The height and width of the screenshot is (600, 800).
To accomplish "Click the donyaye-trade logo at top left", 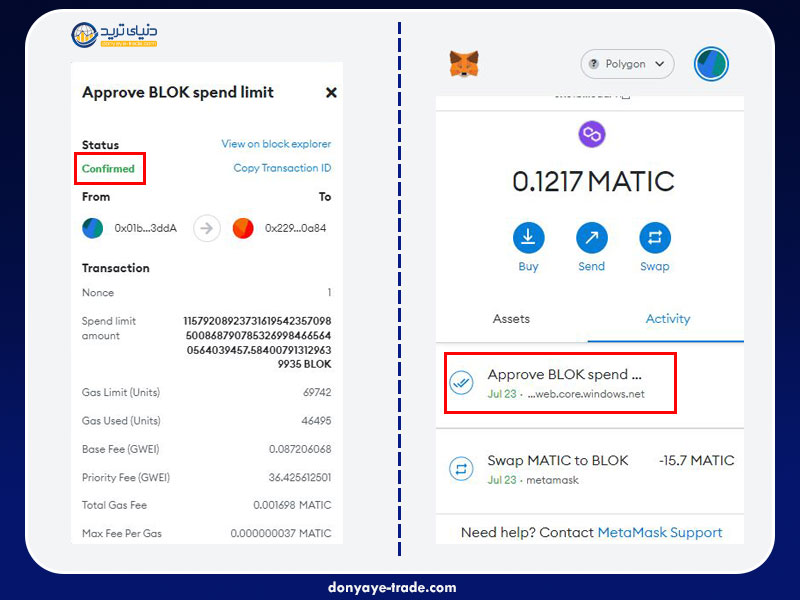I will [114, 35].
